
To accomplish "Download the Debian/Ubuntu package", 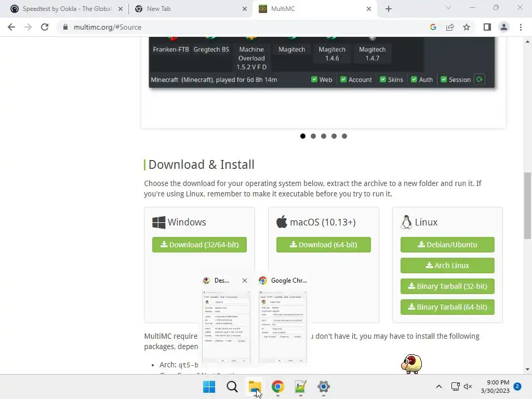I will [x=447, y=245].
